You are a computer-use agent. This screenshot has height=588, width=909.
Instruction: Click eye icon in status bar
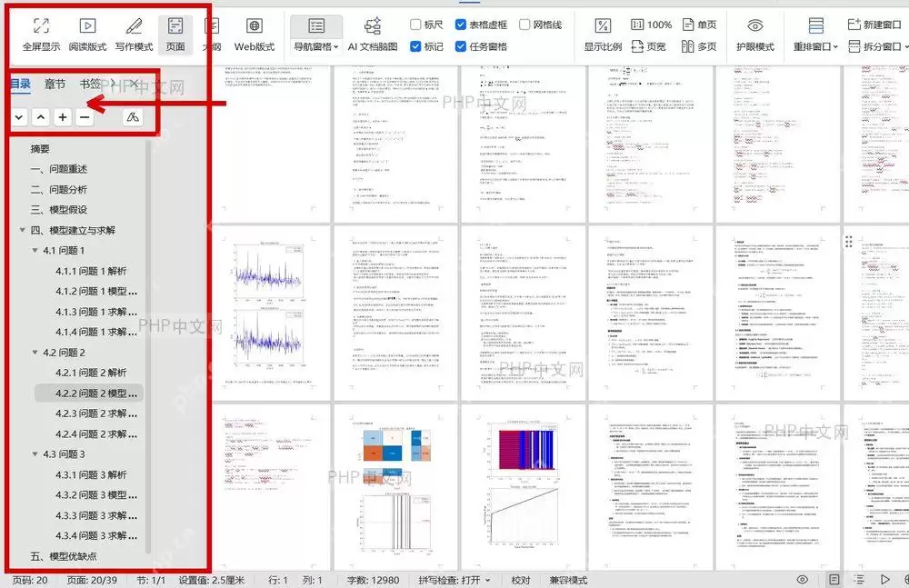point(803,579)
